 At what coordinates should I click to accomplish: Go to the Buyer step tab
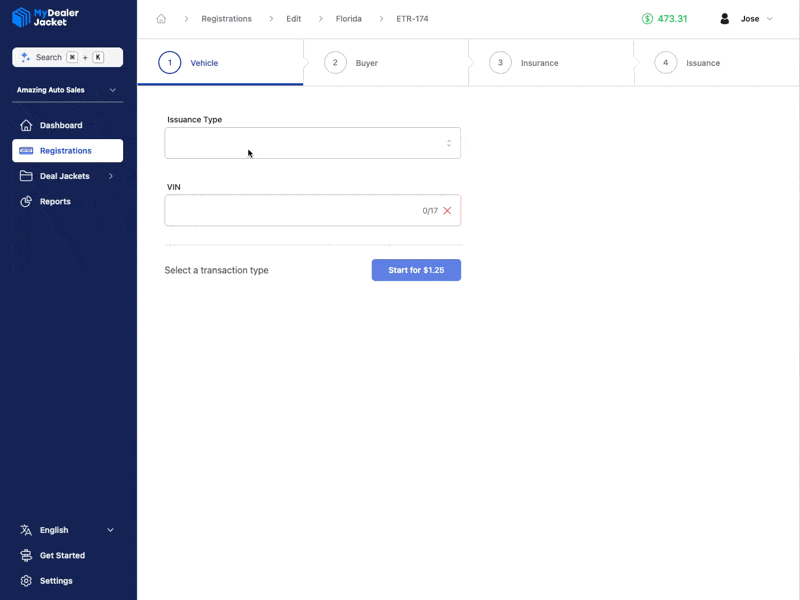click(x=366, y=63)
